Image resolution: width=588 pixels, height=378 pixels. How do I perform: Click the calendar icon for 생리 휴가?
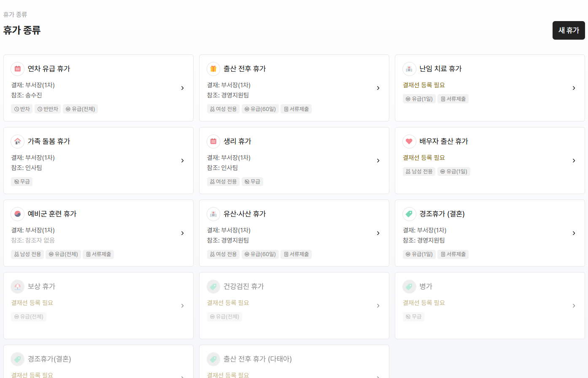point(213,141)
